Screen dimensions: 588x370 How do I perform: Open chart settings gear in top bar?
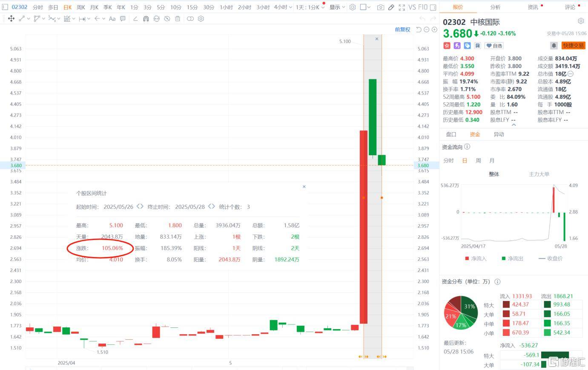(x=353, y=7)
